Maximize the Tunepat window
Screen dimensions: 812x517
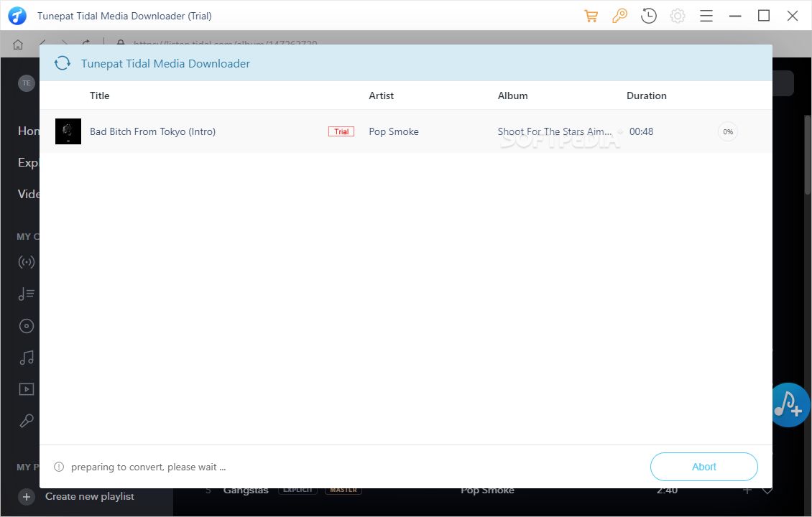[x=764, y=16]
